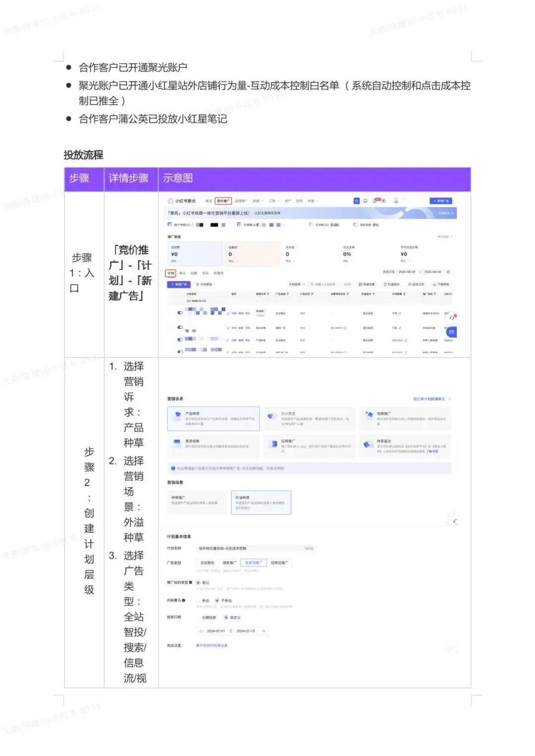Expand the 展开/收起 control at right of 推广数据
The image size is (535, 756).
coord(445,237)
